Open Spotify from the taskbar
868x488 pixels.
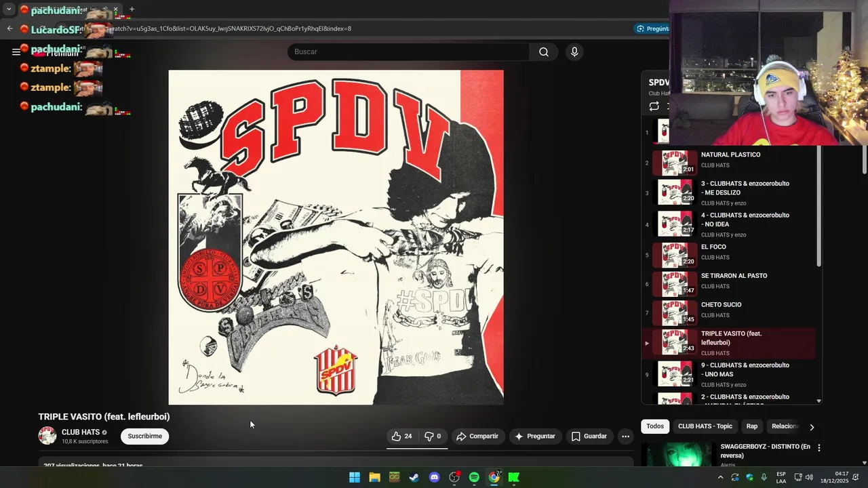click(474, 477)
